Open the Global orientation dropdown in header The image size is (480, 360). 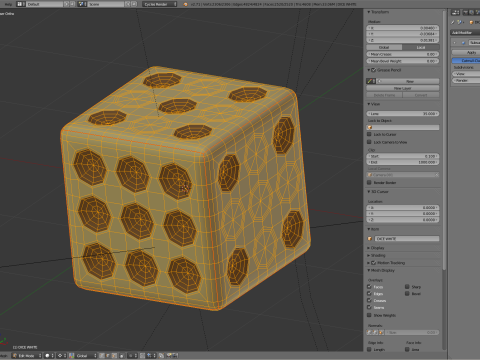(86, 356)
